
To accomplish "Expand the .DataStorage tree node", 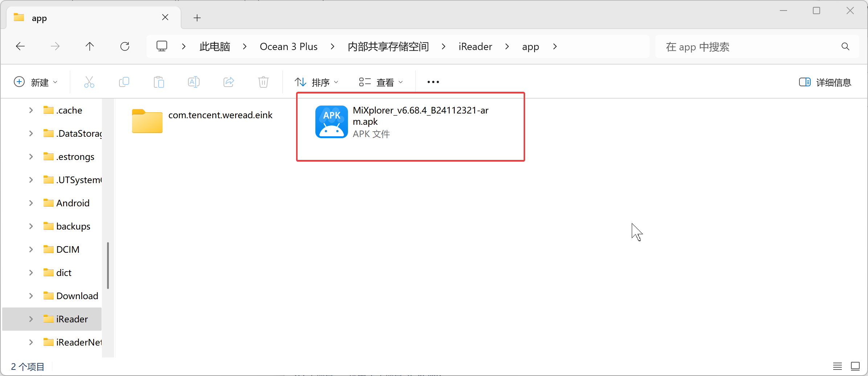I will point(31,133).
